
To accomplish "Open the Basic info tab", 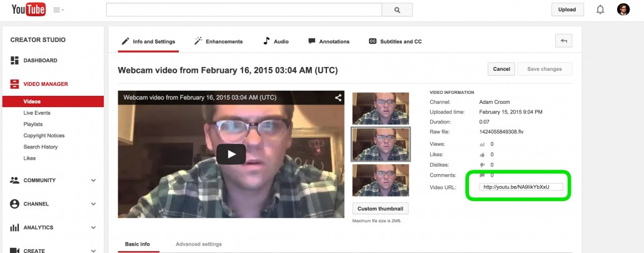I will [137, 244].
